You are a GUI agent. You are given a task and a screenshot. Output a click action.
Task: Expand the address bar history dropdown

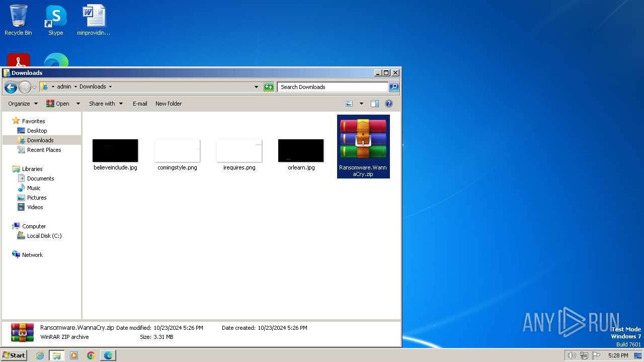coord(257,87)
